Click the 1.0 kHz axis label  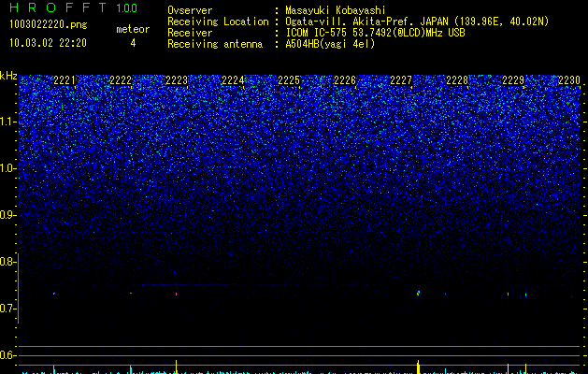coord(8,168)
